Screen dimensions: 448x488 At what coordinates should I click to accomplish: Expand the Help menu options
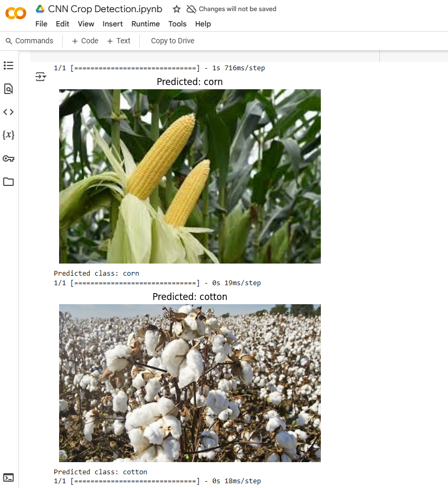[x=203, y=24]
